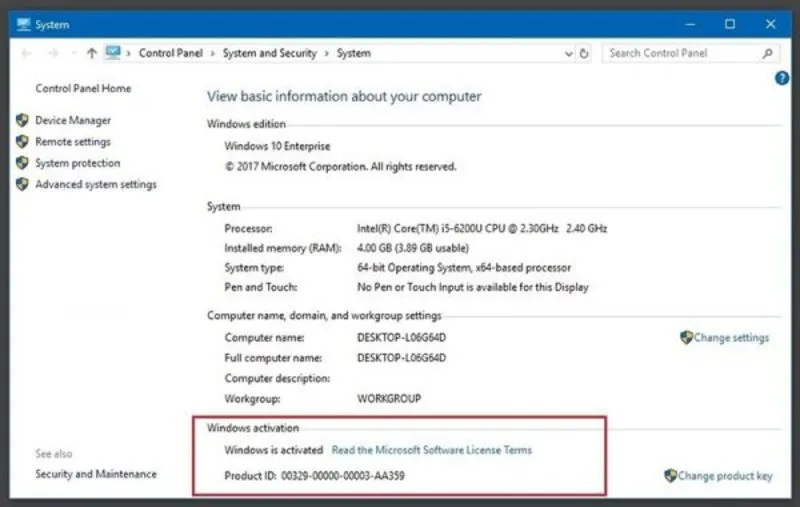Click the shield icon next to Change settings
Image resolution: width=800 pixels, height=507 pixels.
click(686, 337)
